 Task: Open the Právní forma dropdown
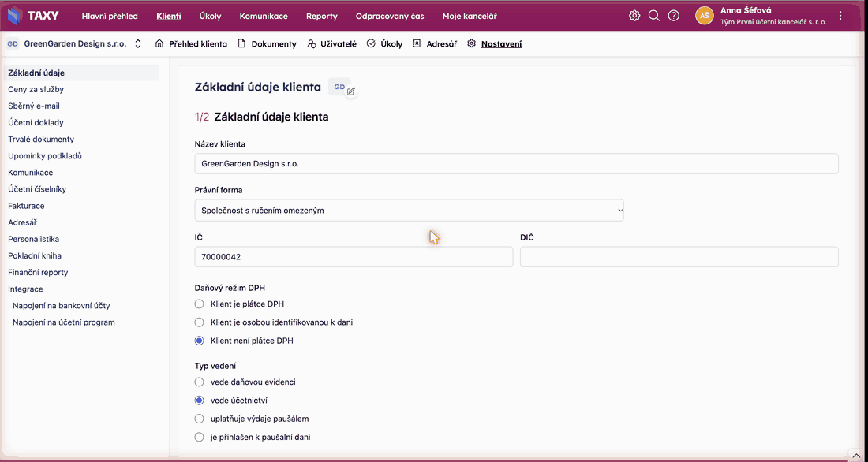pos(409,211)
